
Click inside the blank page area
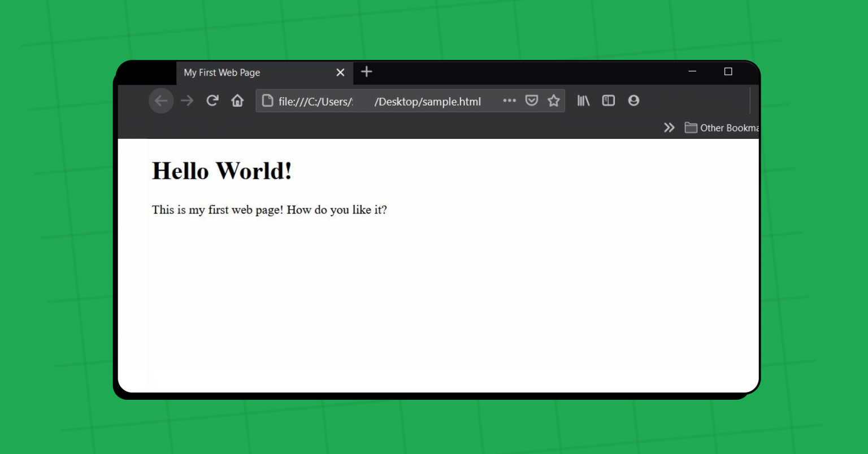(x=441, y=294)
